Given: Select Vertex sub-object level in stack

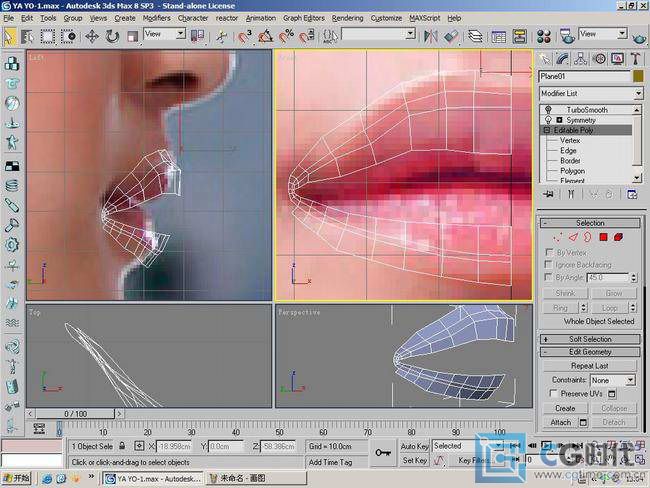Looking at the screenshot, I should pyautogui.click(x=570, y=141).
